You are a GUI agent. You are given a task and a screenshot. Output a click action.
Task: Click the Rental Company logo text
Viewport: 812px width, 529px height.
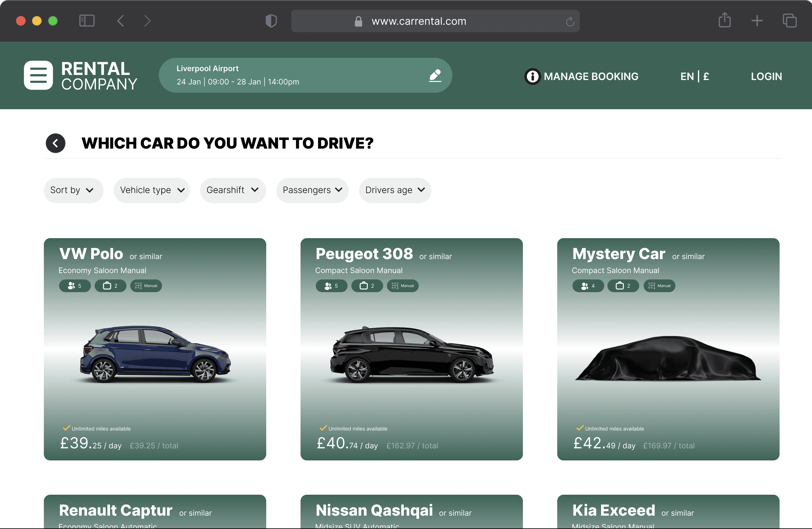99,76
